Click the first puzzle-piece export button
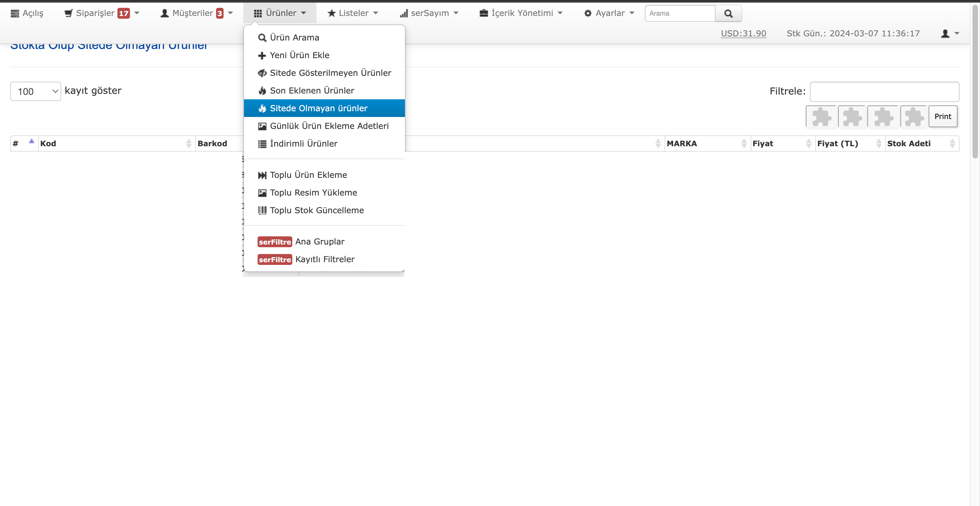Image resolution: width=980 pixels, height=506 pixels. click(821, 116)
